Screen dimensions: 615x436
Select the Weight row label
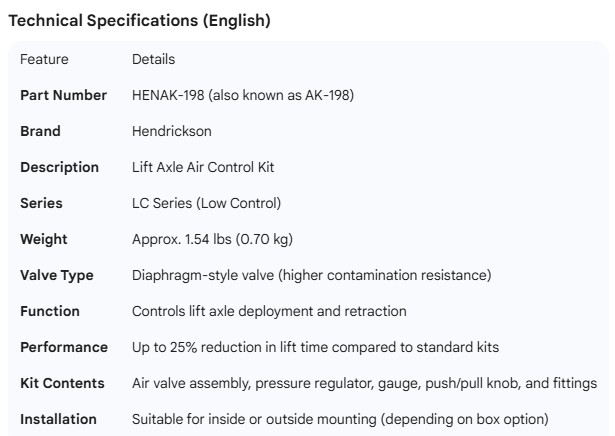[43, 240]
